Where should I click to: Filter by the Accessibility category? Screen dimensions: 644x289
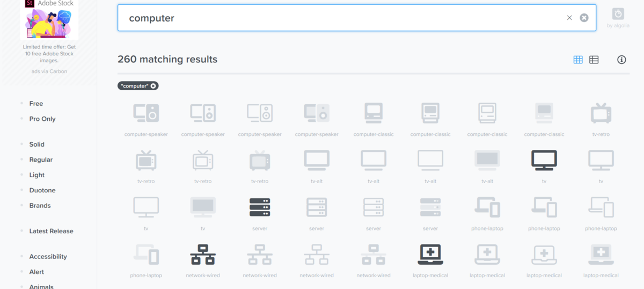point(48,257)
